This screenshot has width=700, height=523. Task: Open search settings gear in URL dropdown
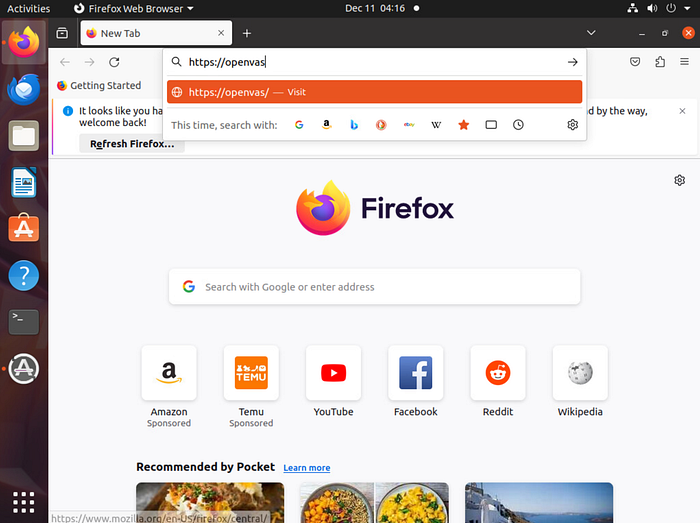coord(573,125)
